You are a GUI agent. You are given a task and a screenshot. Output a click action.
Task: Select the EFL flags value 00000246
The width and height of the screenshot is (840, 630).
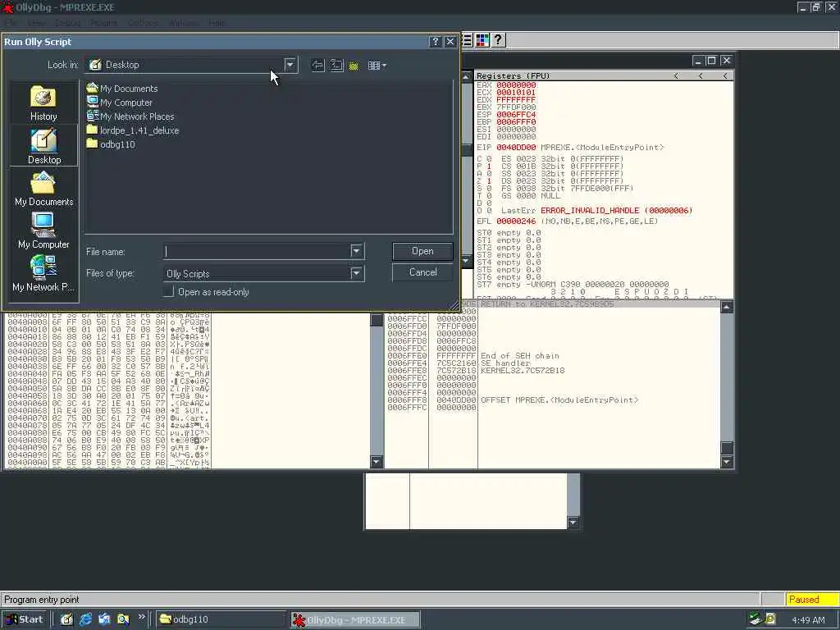coord(516,221)
